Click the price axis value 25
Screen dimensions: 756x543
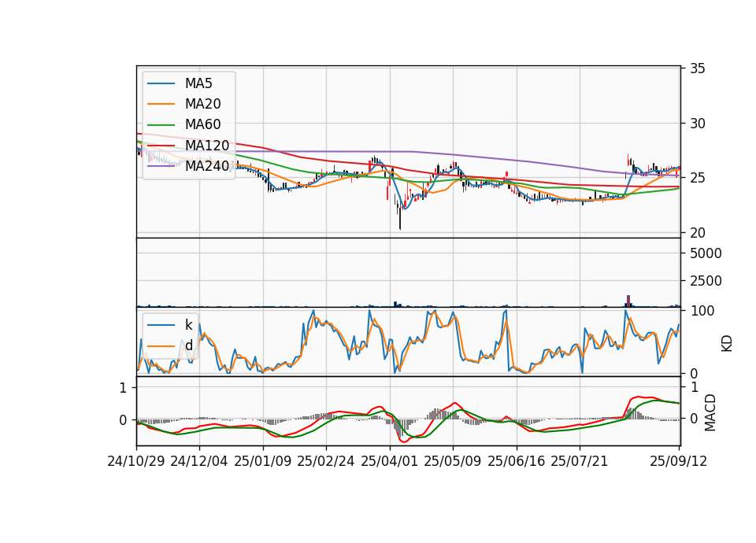[697, 178]
